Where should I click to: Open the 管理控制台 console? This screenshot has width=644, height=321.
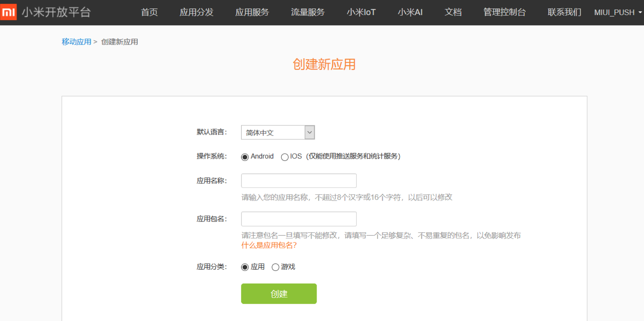pos(504,12)
